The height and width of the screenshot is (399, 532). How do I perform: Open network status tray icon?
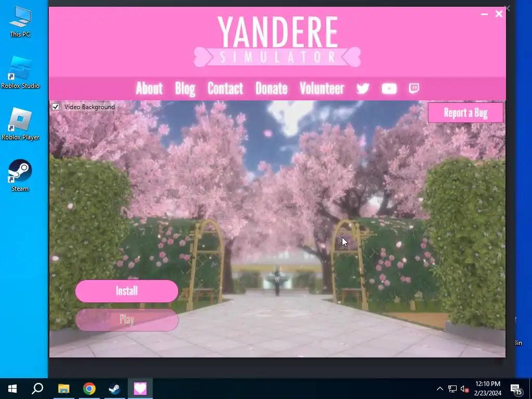(453, 389)
